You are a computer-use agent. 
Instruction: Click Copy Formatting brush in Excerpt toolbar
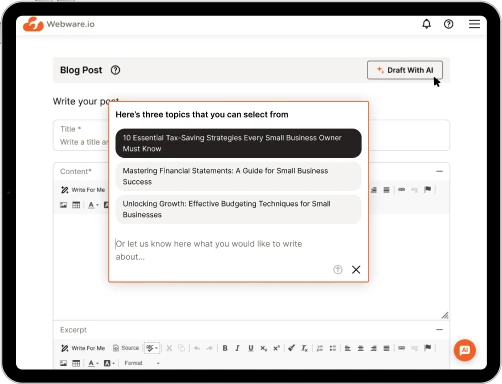[x=291, y=348]
